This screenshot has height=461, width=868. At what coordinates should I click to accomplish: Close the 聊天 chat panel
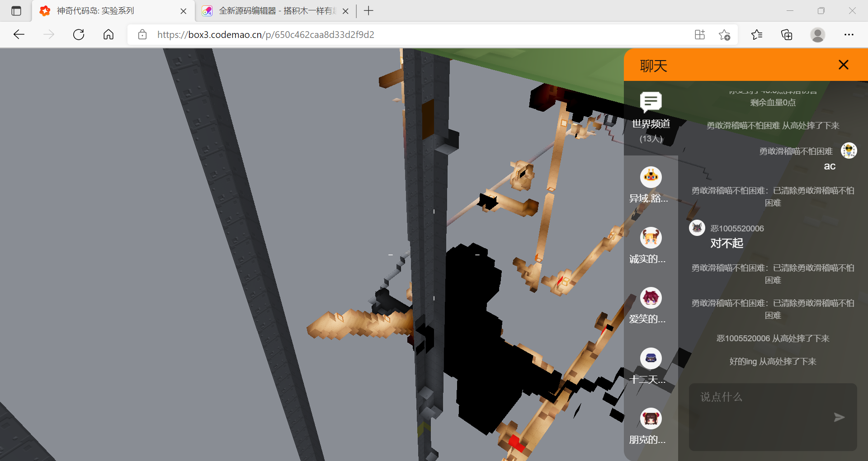click(843, 65)
